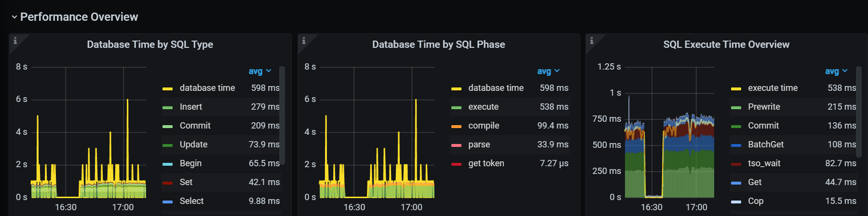The height and width of the screenshot is (216, 868).
Task: Click Database Time by SQL Phase panel title
Action: tap(438, 44)
